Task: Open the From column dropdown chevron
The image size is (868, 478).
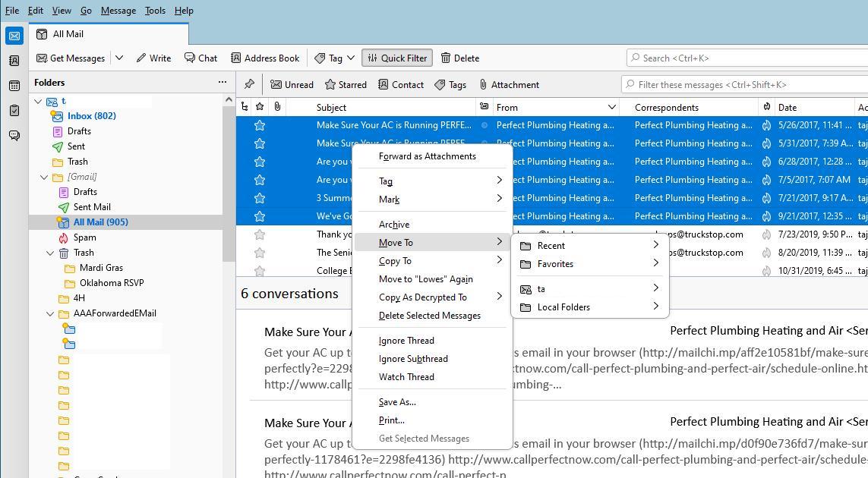Action: [612, 107]
